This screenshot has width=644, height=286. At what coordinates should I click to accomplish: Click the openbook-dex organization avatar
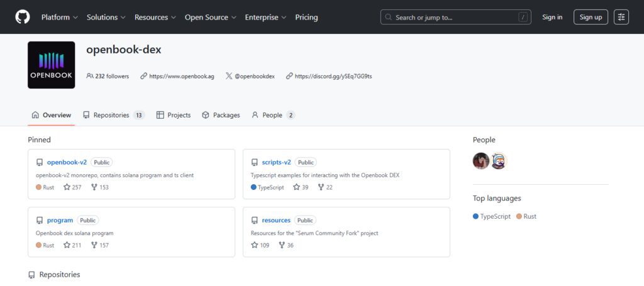(x=52, y=65)
